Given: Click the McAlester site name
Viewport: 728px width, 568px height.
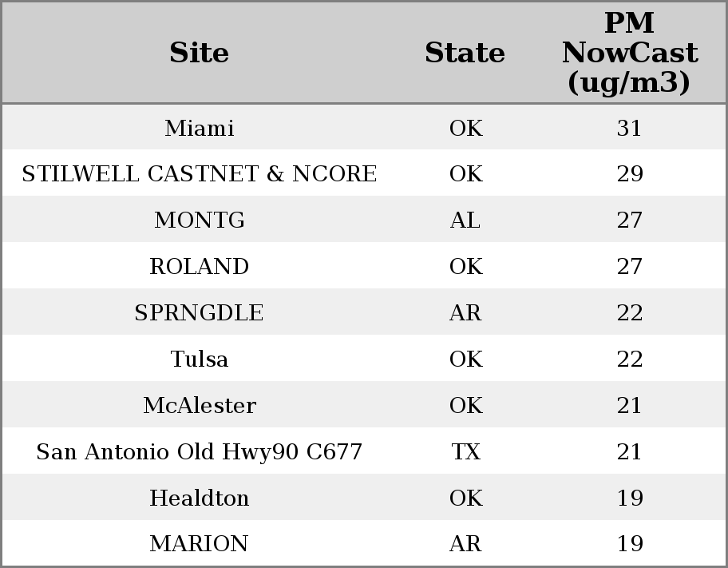Looking at the screenshot, I should click(199, 406).
